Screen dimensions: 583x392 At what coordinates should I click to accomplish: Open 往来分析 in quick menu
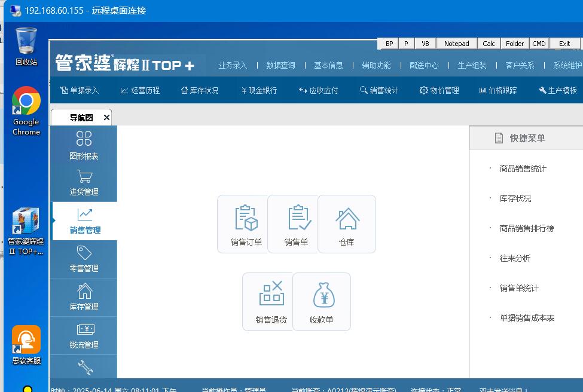click(515, 258)
